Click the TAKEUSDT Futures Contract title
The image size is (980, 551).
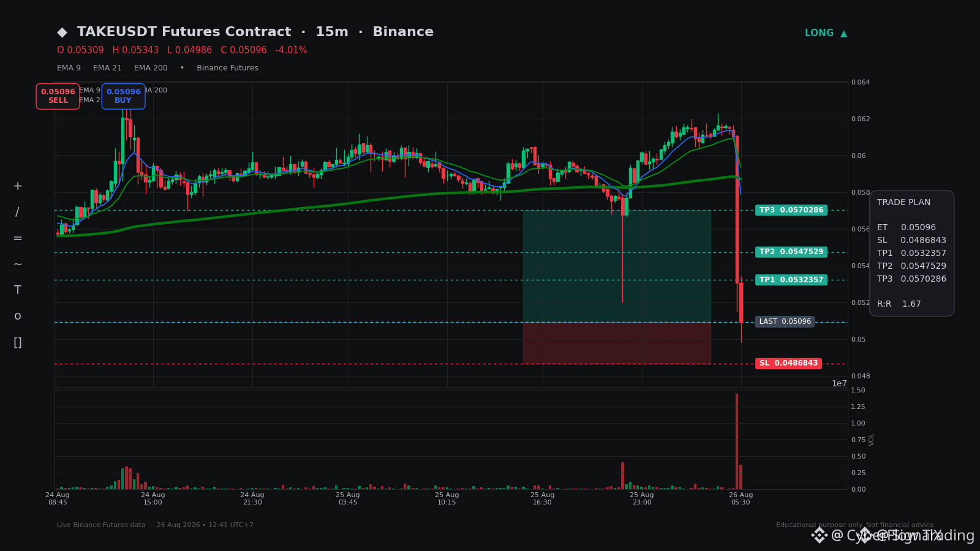pos(184,32)
